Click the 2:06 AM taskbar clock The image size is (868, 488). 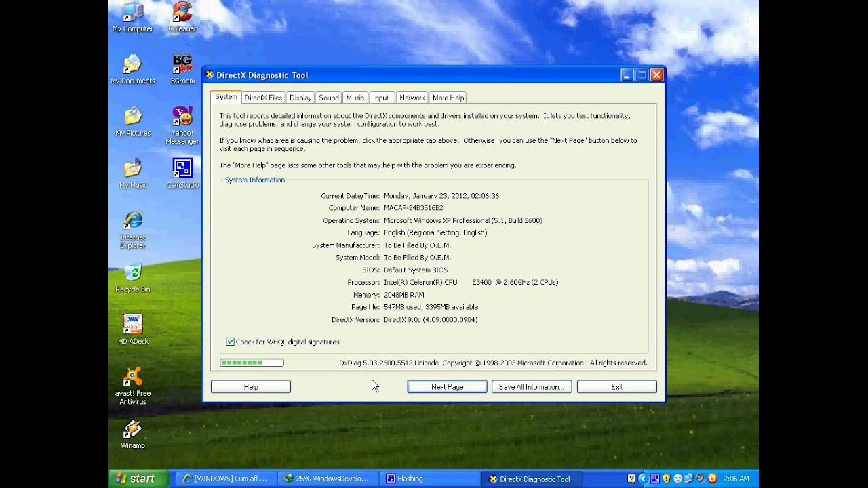coord(736,479)
